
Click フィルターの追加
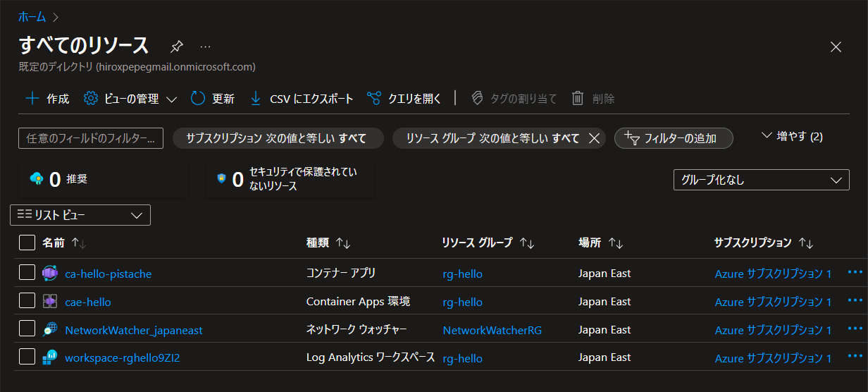[674, 138]
